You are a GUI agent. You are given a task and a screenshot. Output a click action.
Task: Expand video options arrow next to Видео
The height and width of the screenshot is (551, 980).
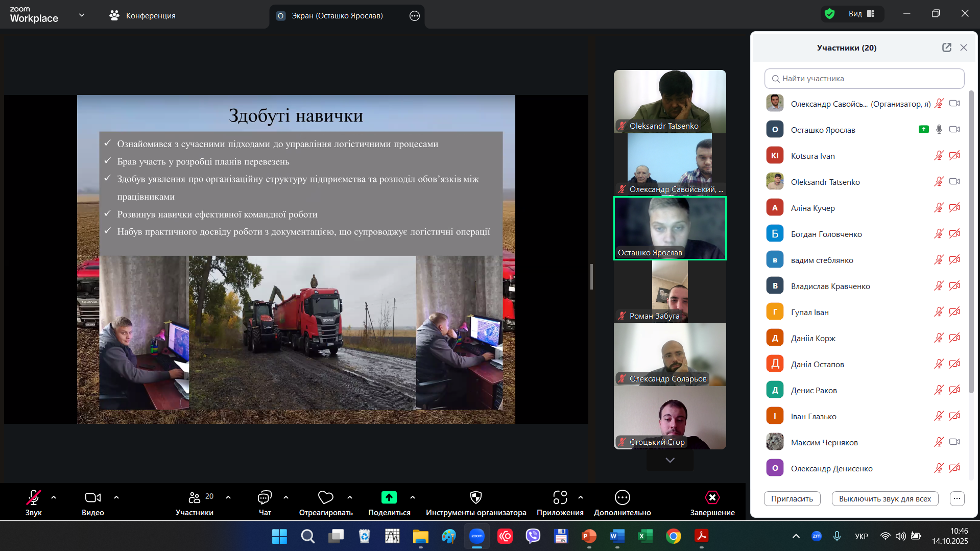click(116, 497)
